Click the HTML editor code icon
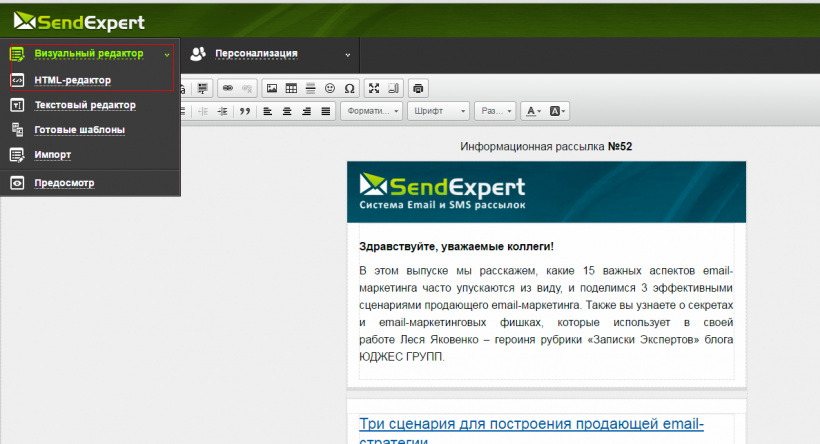Screen dimensions: 820x444 (x=17, y=81)
